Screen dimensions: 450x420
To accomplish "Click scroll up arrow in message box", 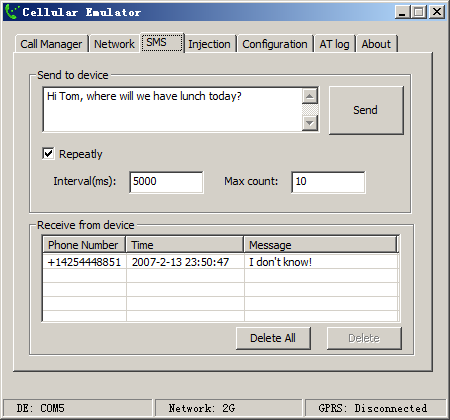I will [310, 96].
